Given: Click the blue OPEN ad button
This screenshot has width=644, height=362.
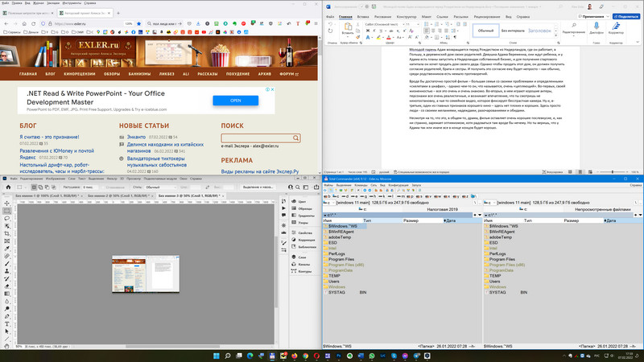Looking at the screenshot, I should pyautogui.click(x=235, y=101).
